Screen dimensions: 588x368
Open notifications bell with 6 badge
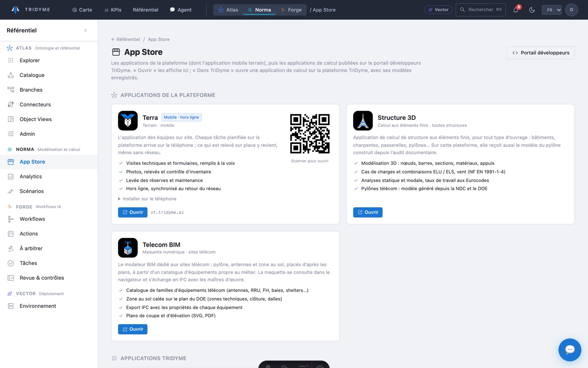516,10
